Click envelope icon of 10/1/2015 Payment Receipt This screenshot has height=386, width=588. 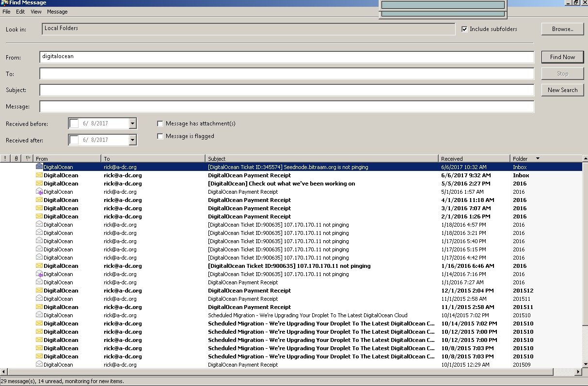39,365
